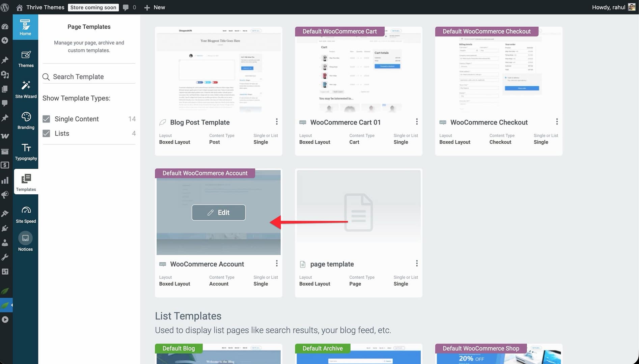
Task: Expand three-dot menu for WooCommerce Checkout
Action: point(557,122)
